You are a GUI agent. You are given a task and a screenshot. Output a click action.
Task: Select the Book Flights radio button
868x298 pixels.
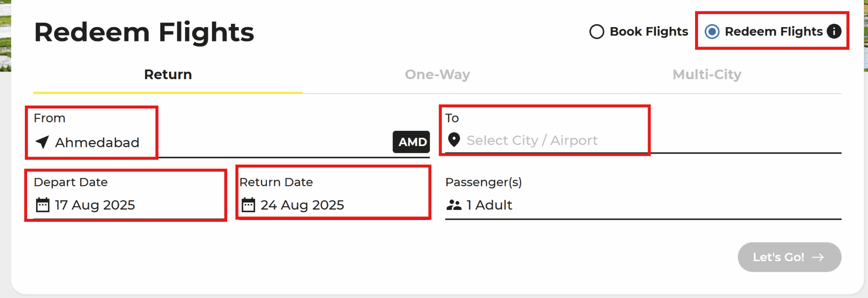[597, 31]
